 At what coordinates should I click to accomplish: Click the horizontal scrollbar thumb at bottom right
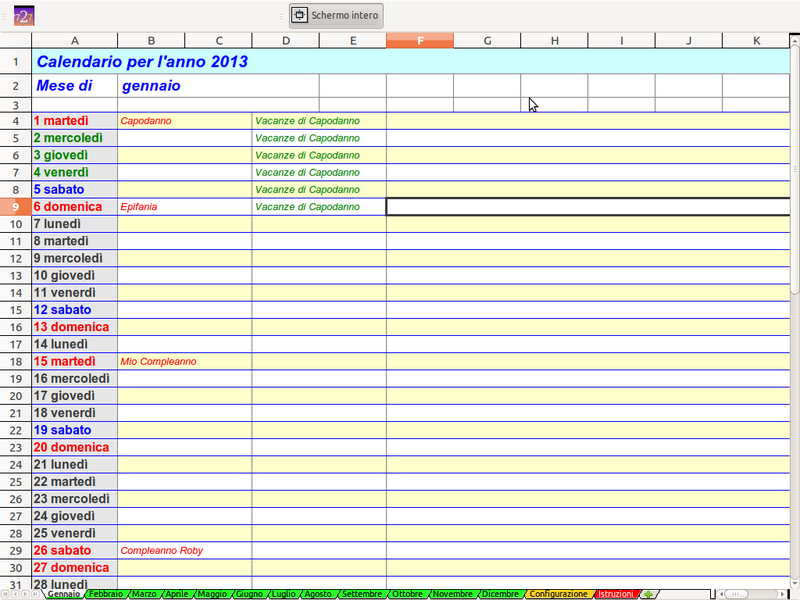coord(735,594)
